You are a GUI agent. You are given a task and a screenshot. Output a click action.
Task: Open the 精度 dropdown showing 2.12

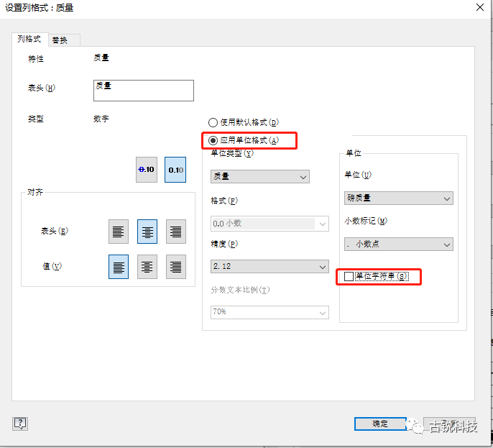coord(269,267)
